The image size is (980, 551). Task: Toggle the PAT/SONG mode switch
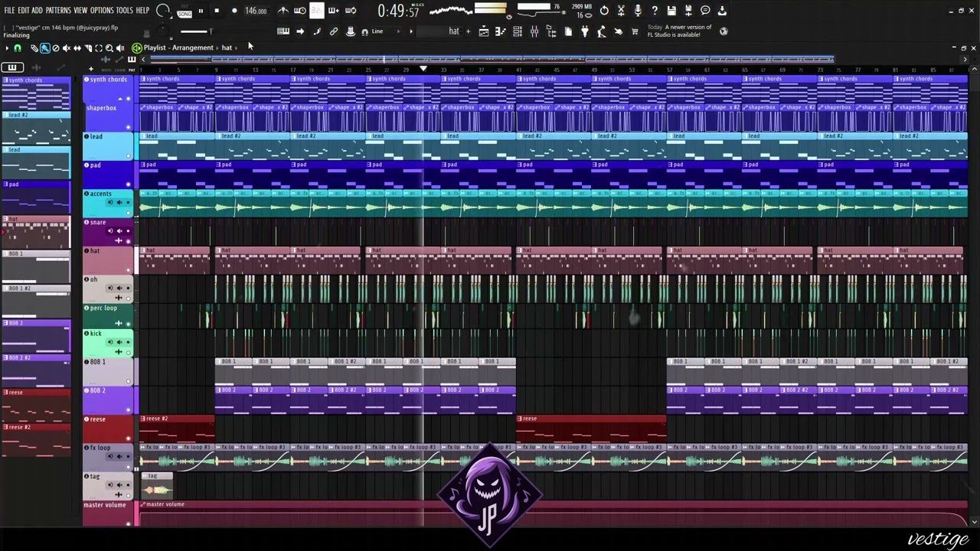point(185,11)
